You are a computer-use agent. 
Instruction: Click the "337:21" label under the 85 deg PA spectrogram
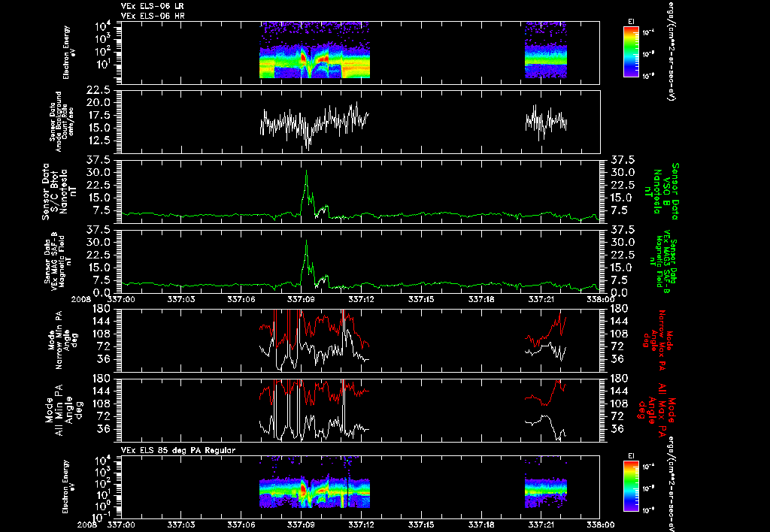tap(540, 524)
